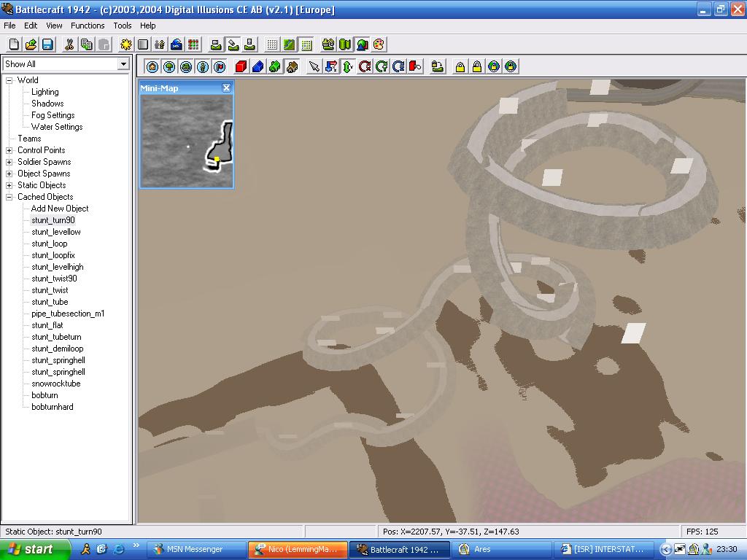747x560 pixels.
Task: Open the View menu
Action: pyautogui.click(x=54, y=26)
